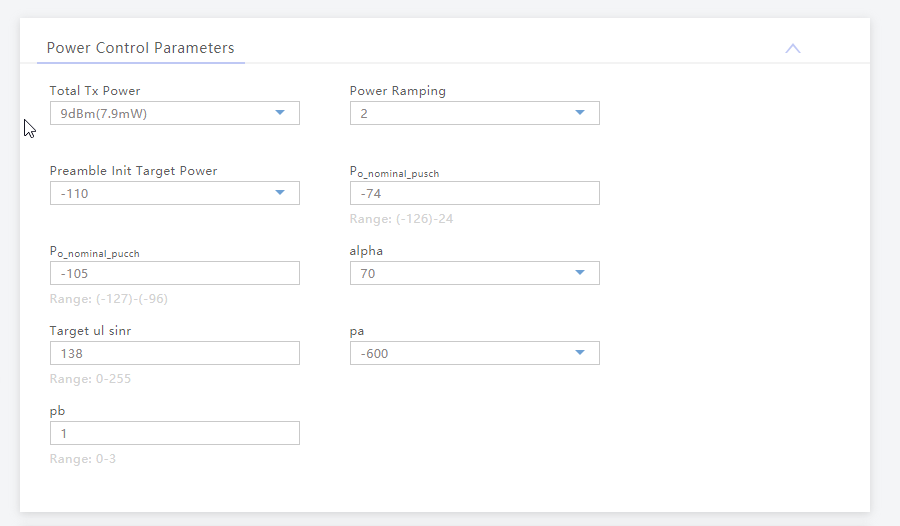Open the pa combo box showing -600
The height and width of the screenshot is (526, 900).
click(475, 353)
